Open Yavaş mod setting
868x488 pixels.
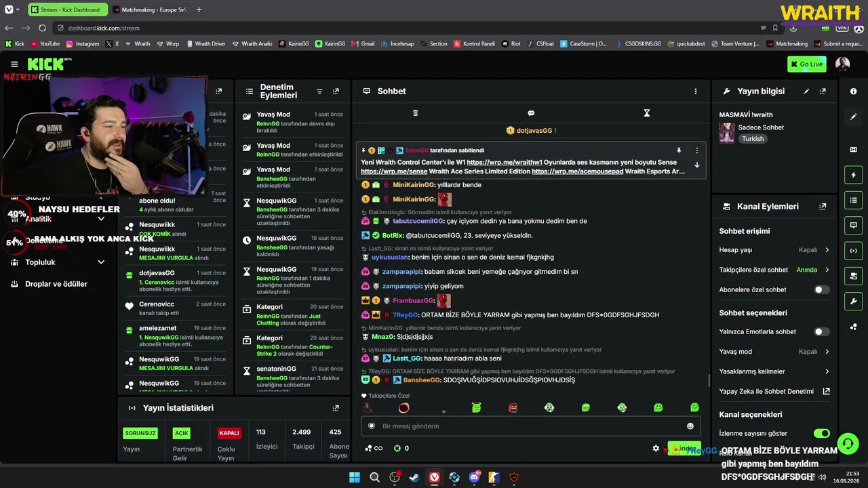[774, 352]
